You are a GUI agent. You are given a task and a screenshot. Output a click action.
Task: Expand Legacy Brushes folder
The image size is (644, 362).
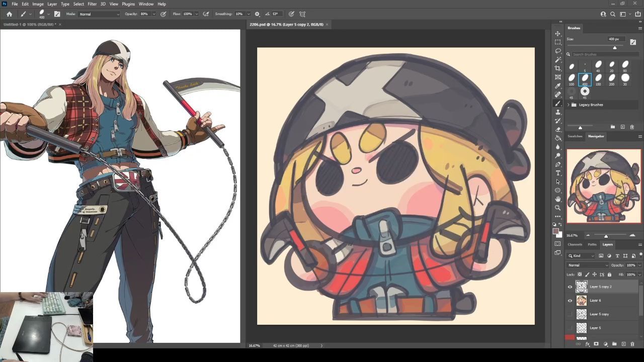click(x=569, y=105)
